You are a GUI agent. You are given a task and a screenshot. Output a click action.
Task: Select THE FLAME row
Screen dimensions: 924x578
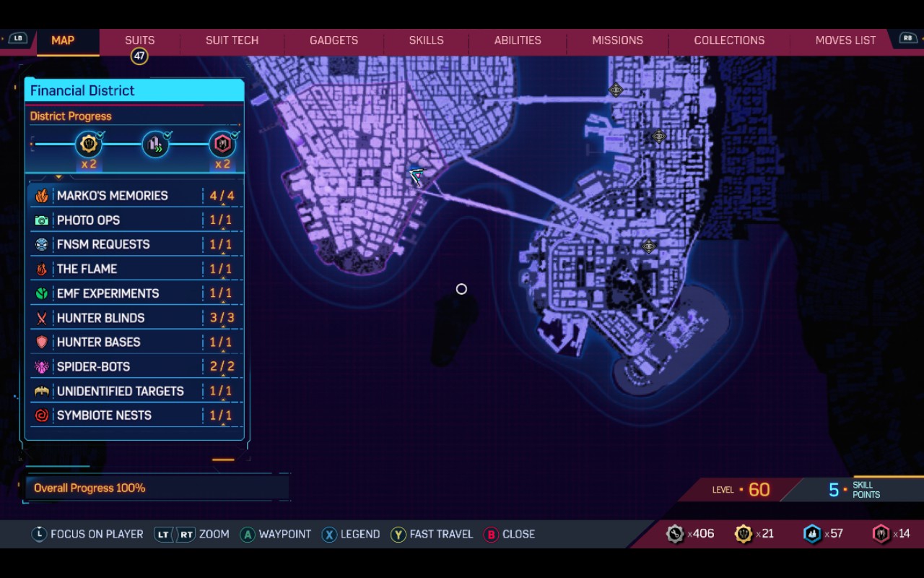click(x=135, y=269)
